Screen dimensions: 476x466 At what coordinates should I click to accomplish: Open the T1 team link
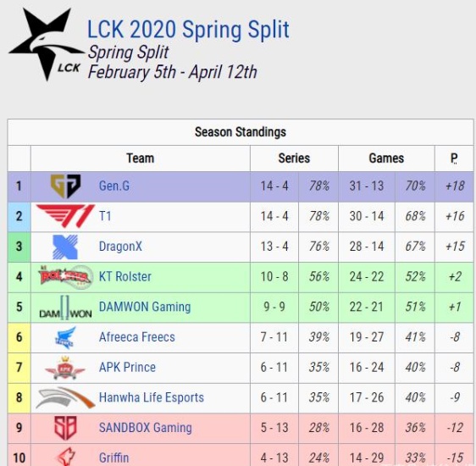pyautogui.click(x=105, y=216)
